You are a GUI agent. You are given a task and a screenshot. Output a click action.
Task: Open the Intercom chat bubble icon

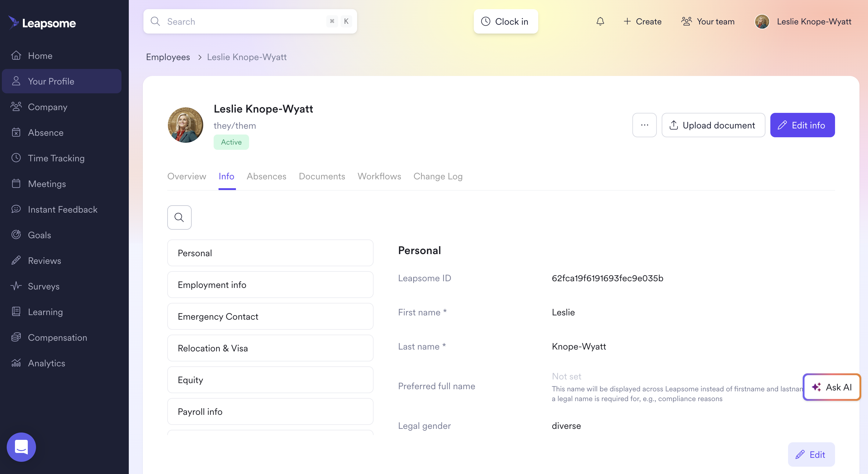21,447
